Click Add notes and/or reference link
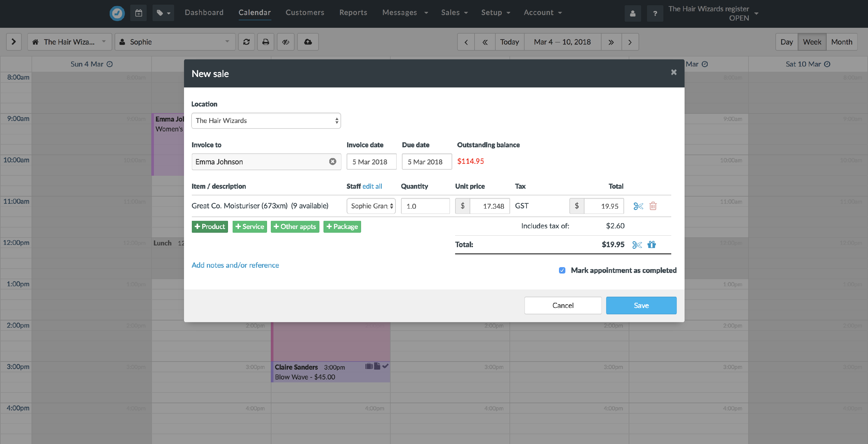This screenshot has height=444, width=868. (235, 265)
